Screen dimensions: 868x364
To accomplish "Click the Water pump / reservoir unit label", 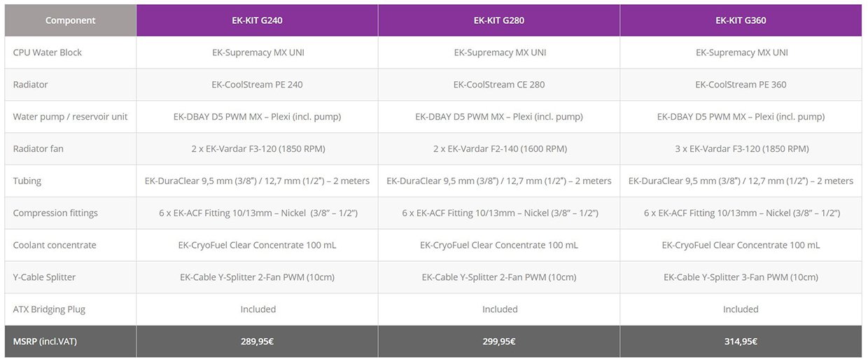I will click(70, 117).
